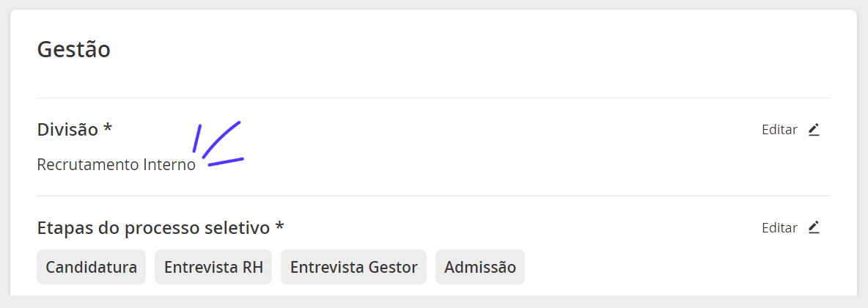Screen dimensions: 868x308
Task: Select the Candidatura stage chip
Action: tap(92, 267)
